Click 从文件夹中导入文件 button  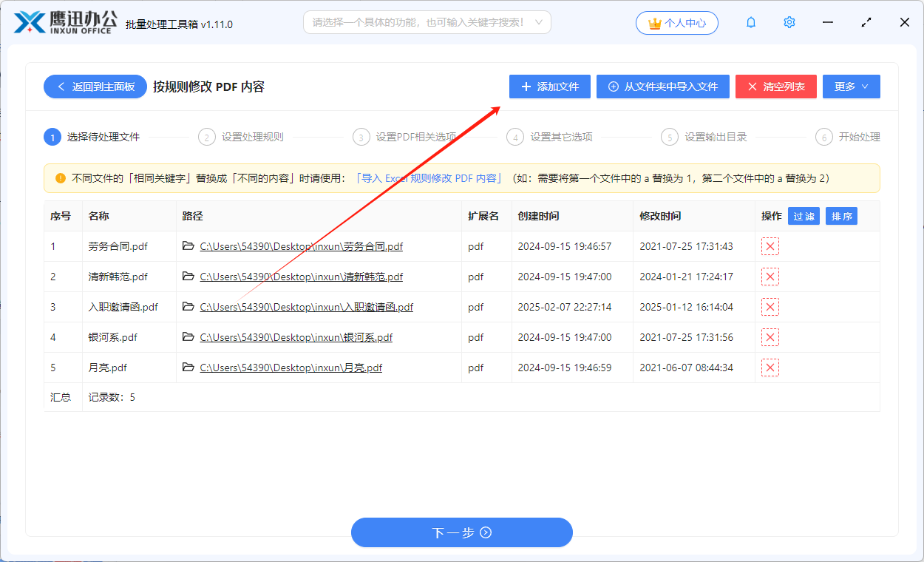(x=663, y=87)
